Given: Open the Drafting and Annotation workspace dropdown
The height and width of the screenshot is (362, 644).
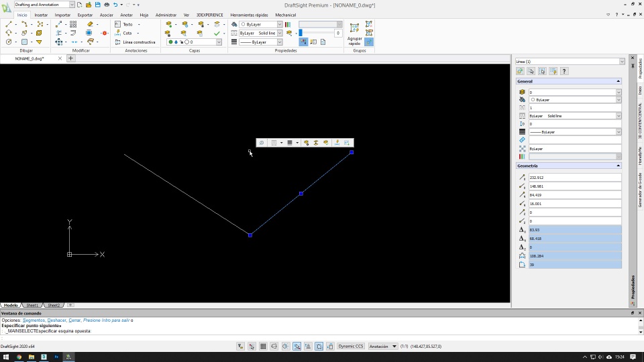Looking at the screenshot, I should [44, 5].
